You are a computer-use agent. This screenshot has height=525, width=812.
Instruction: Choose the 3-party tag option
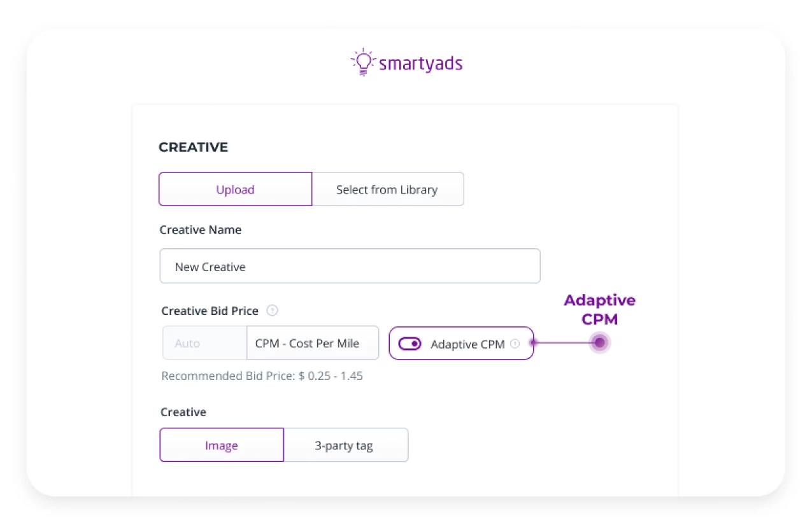coord(345,445)
